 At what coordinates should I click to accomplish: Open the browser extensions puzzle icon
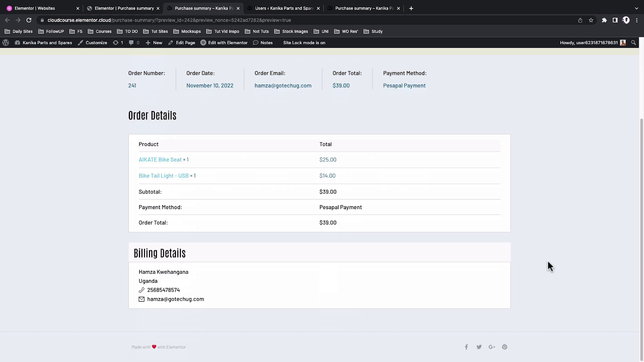604,20
